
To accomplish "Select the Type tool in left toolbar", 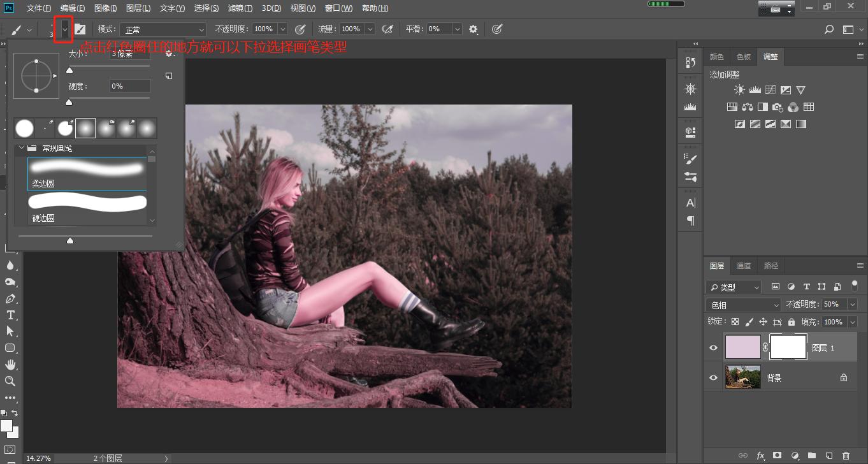I will click(x=11, y=315).
